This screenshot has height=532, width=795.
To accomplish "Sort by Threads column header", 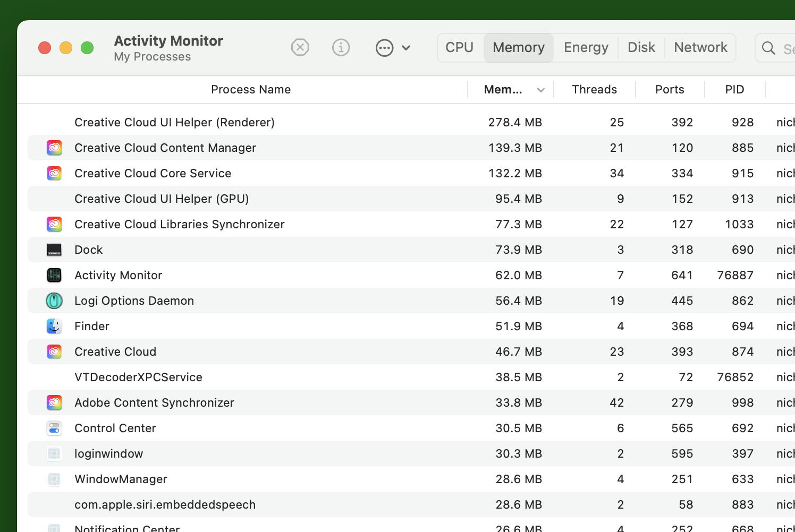I will pos(594,89).
